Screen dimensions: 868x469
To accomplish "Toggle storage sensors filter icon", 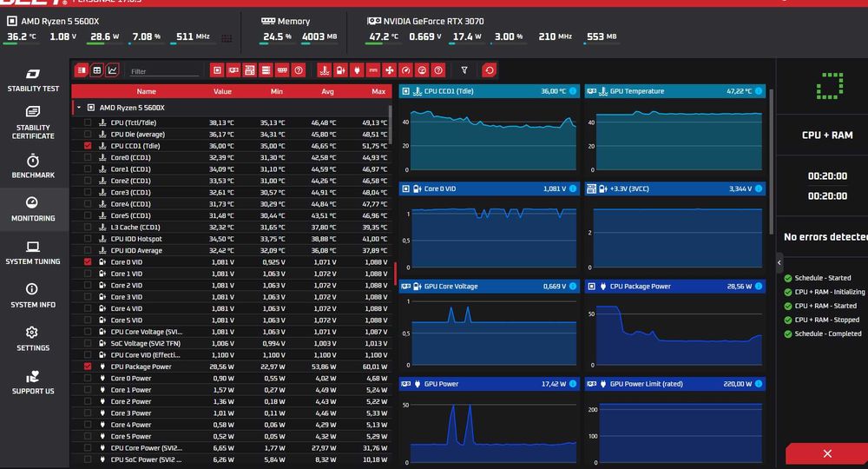I will (x=266, y=70).
